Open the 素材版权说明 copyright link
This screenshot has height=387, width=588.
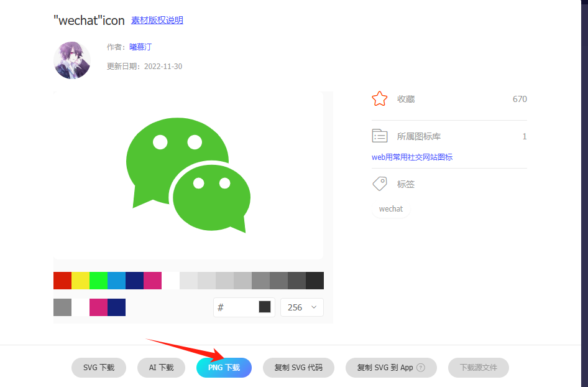tap(157, 21)
